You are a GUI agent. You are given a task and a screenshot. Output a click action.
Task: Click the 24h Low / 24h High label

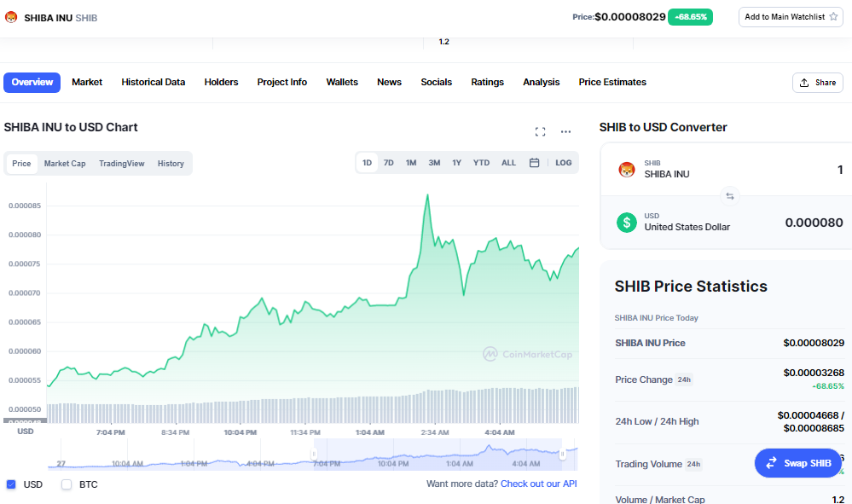tap(657, 421)
